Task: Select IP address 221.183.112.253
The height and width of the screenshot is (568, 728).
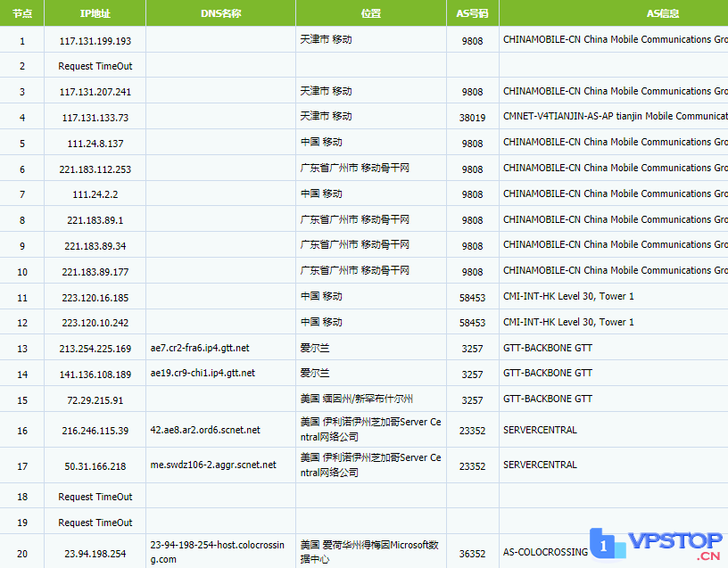Action: pos(95,169)
